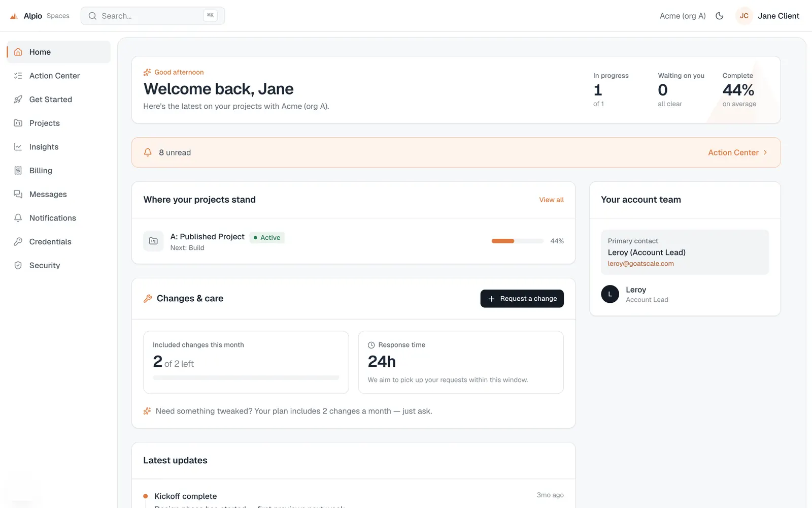Click the wrench icon next to Changes & care
The height and width of the screenshot is (508, 812).
click(148, 299)
